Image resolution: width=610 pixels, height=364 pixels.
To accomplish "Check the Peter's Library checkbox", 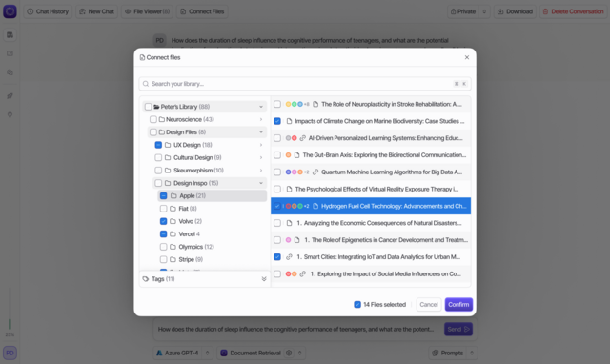I will [x=149, y=107].
